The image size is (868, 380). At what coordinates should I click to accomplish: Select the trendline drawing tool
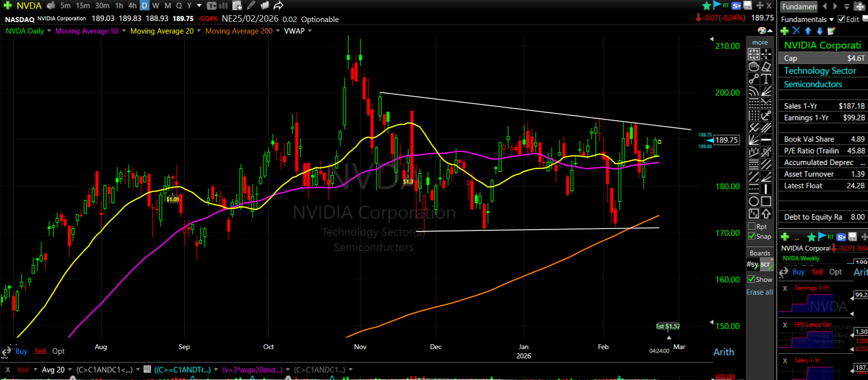point(754,78)
